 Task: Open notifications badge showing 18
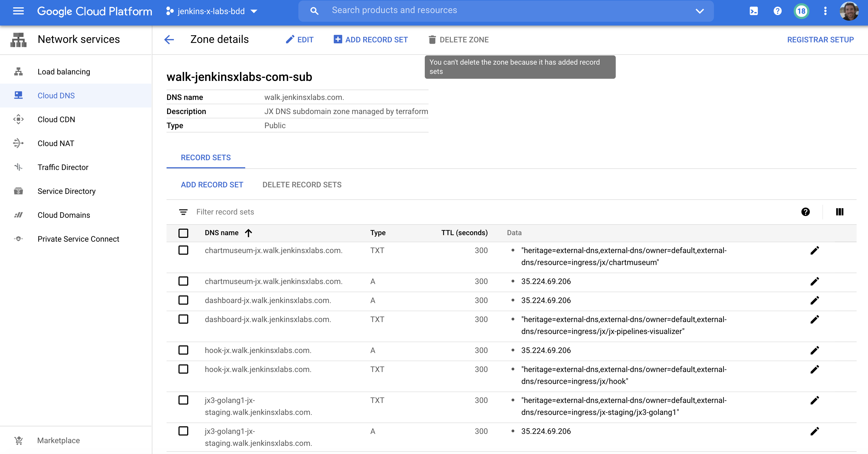click(x=801, y=11)
